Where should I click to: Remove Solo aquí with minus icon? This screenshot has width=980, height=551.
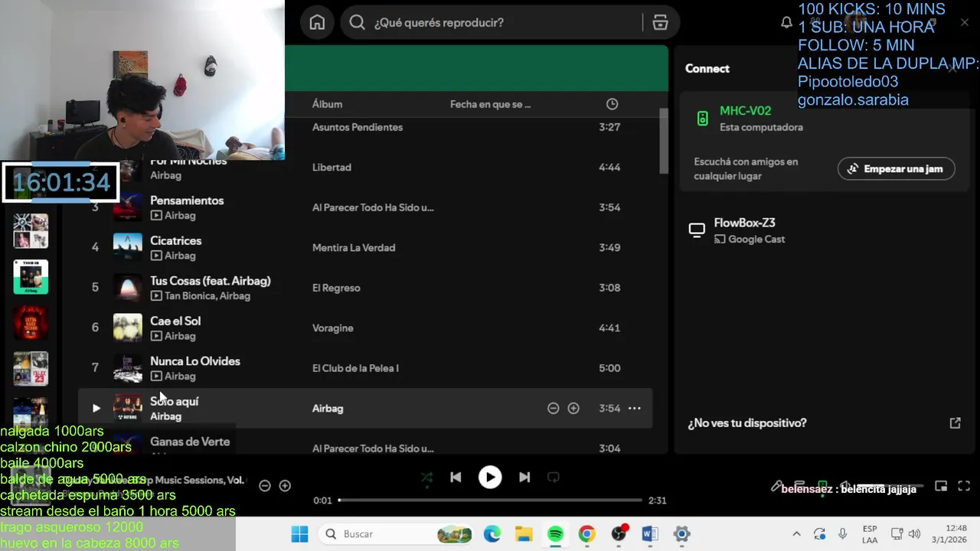553,409
